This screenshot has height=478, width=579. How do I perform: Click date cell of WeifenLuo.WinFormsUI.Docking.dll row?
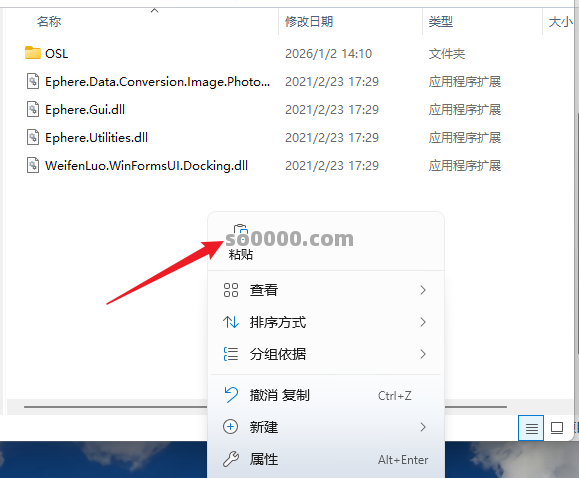(332, 166)
